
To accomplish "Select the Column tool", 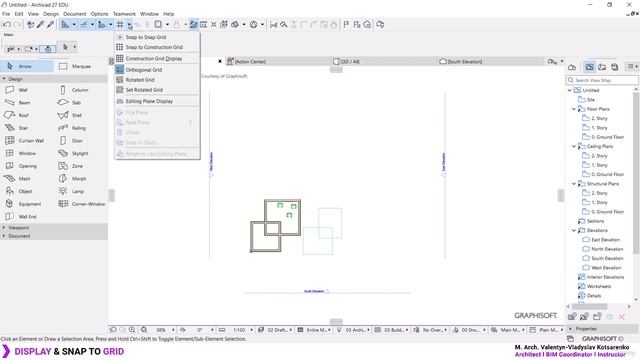I will (80, 90).
